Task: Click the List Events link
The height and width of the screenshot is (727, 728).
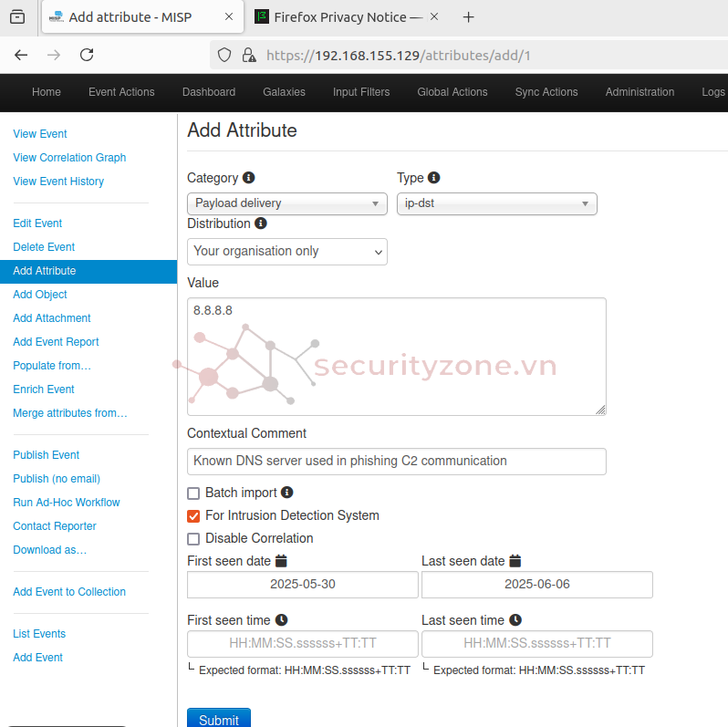Action: (39, 634)
